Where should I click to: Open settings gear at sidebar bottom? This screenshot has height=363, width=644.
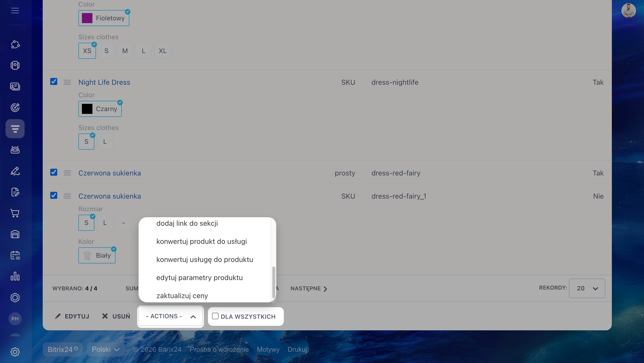15,352
